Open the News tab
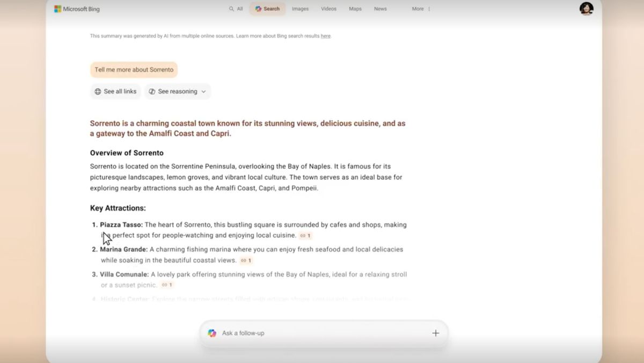This screenshot has width=644, height=363. pyautogui.click(x=380, y=9)
